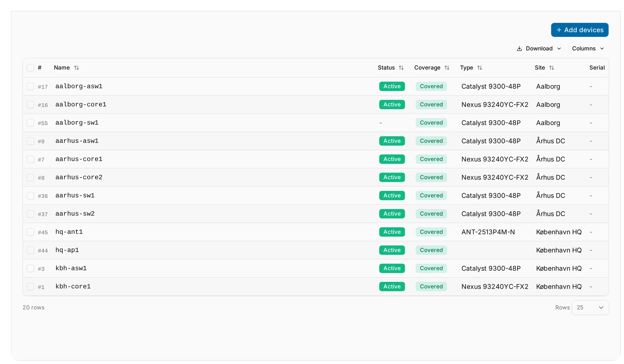
Task: Sort table by Name column arrows
Action: click(x=77, y=68)
